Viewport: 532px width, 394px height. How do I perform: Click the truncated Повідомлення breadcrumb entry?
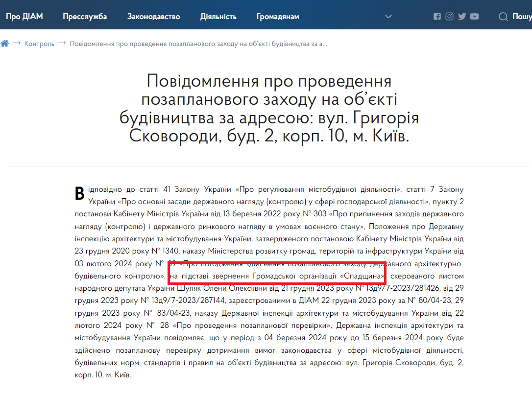(x=198, y=44)
